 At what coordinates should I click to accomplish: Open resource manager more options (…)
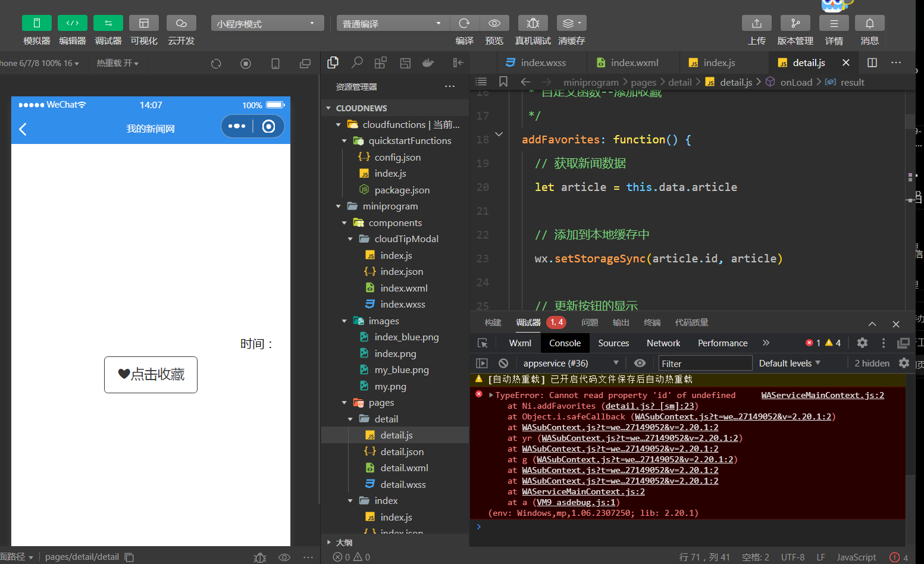[450, 87]
